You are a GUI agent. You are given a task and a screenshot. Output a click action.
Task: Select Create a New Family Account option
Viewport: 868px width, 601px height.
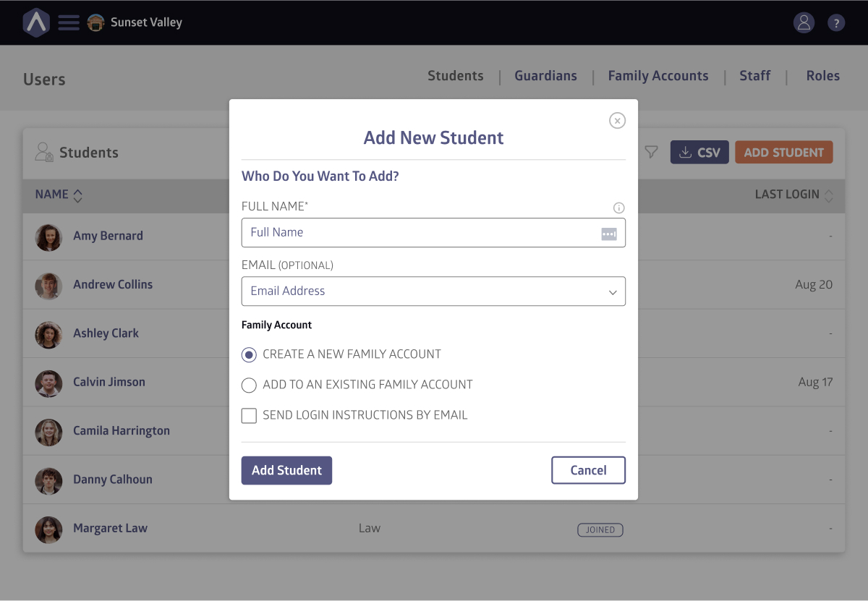pyautogui.click(x=249, y=354)
